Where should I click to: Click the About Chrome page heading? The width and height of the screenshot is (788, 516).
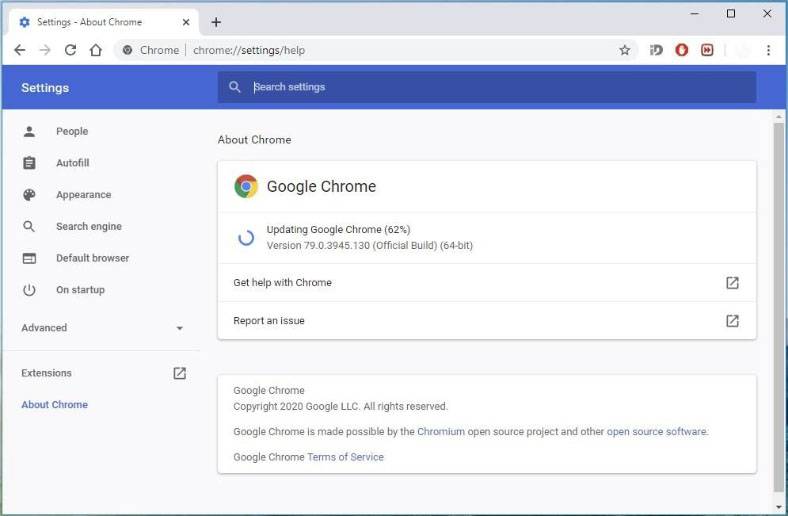pos(254,140)
